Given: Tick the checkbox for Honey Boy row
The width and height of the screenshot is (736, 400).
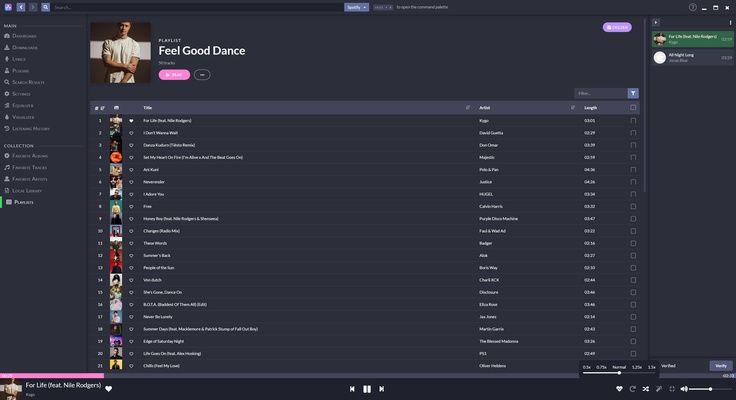Looking at the screenshot, I should [633, 219].
